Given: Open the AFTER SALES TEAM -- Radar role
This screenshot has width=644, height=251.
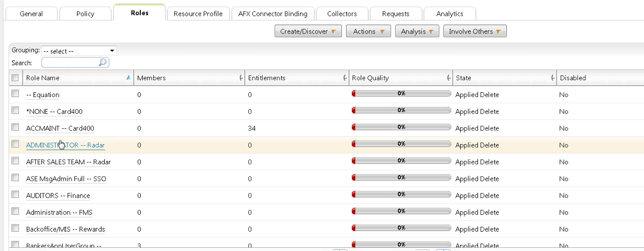Looking at the screenshot, I should pyautogui.click(x=68, y=162).
